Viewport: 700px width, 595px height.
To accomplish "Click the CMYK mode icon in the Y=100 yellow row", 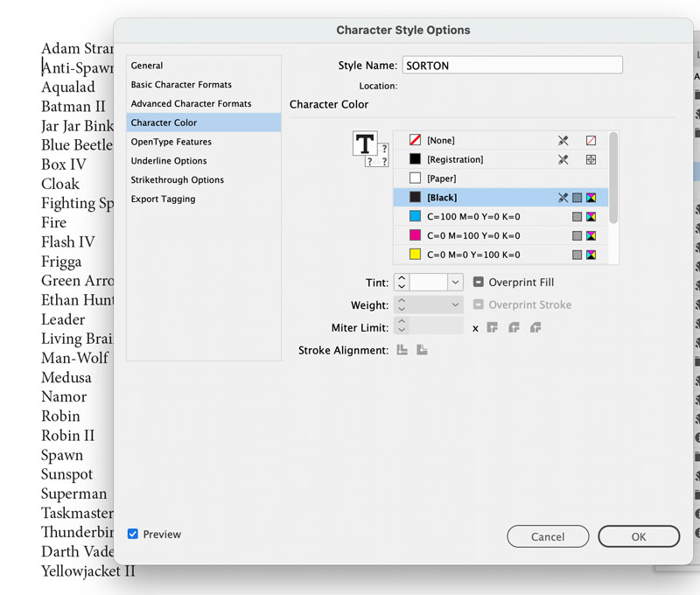I will [591, 255].
